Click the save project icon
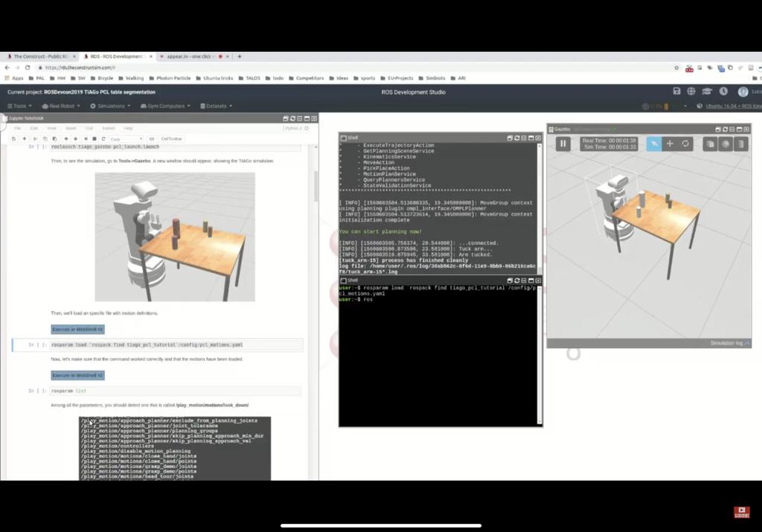This screenshot has height=532, width=762. tap(676, 92)
